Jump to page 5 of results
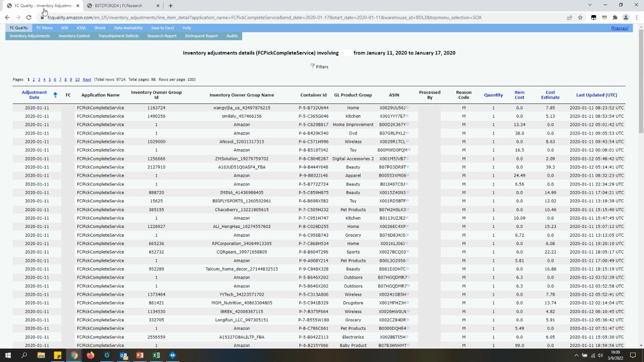This screenshot has height=362, width=644. [49, 79]
